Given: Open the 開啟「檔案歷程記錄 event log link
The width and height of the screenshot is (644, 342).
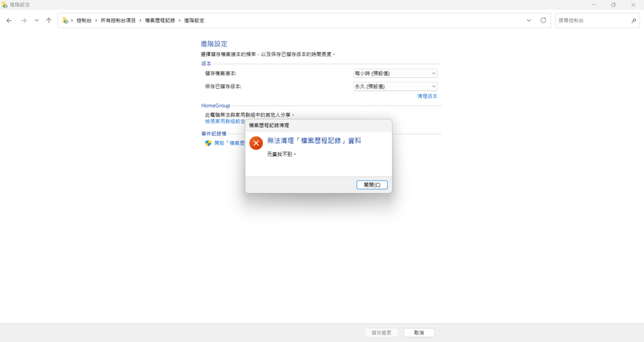Looking at the screenshot, I should [x=229, y=143].
